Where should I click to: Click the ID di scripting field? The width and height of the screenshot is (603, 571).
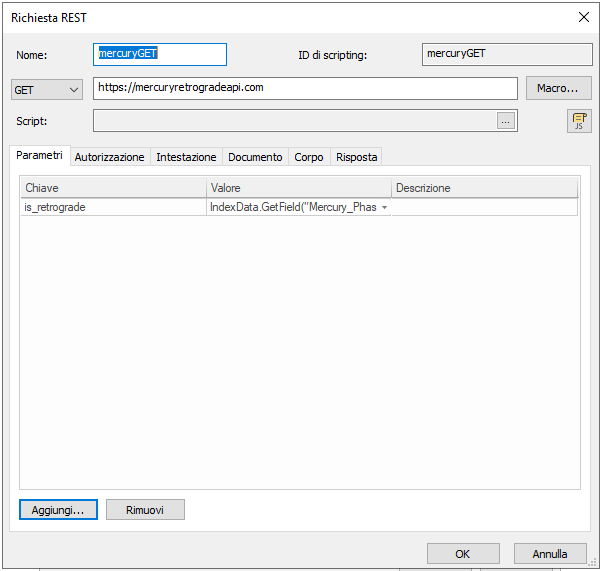[507, 54]
